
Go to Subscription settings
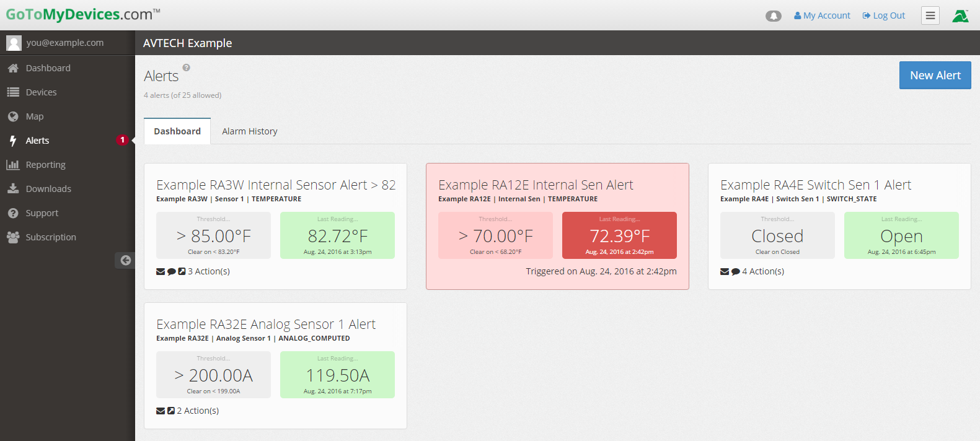[x=51, y=237]
